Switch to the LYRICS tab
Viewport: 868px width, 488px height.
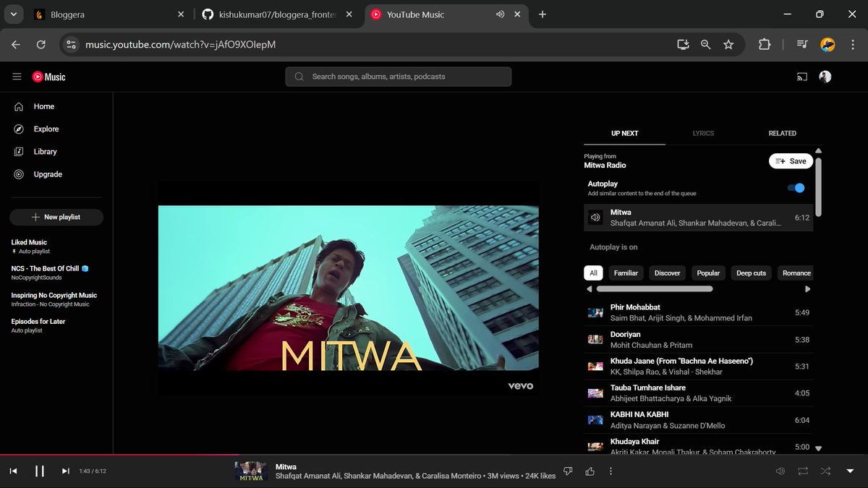(703, 133)
